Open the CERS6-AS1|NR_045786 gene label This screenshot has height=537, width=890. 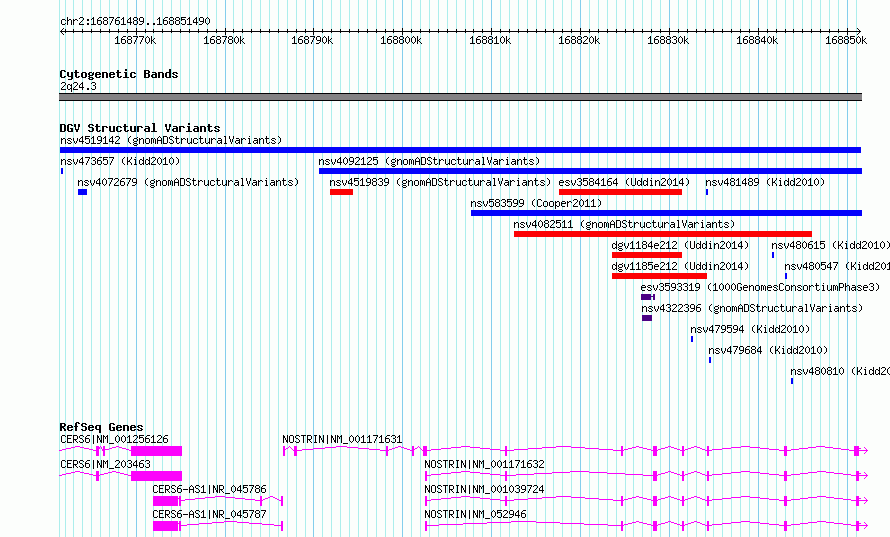click(209, 489)
